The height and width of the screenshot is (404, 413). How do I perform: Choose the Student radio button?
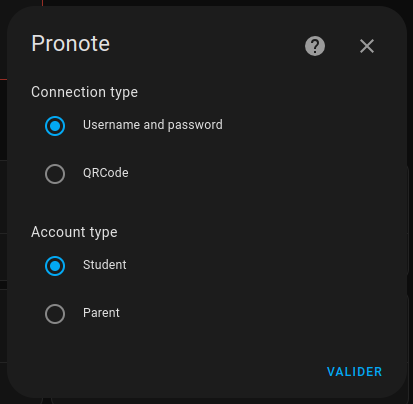[55, 266]
